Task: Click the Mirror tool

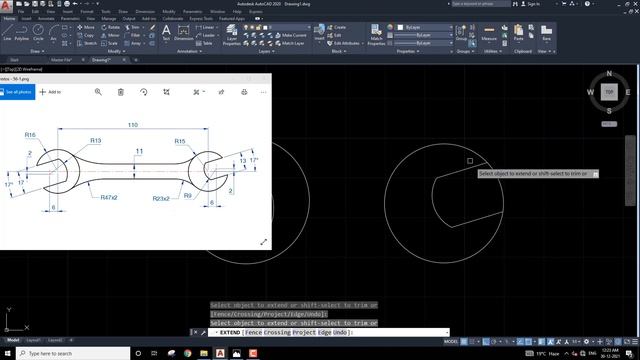Action: coord(110,36)
